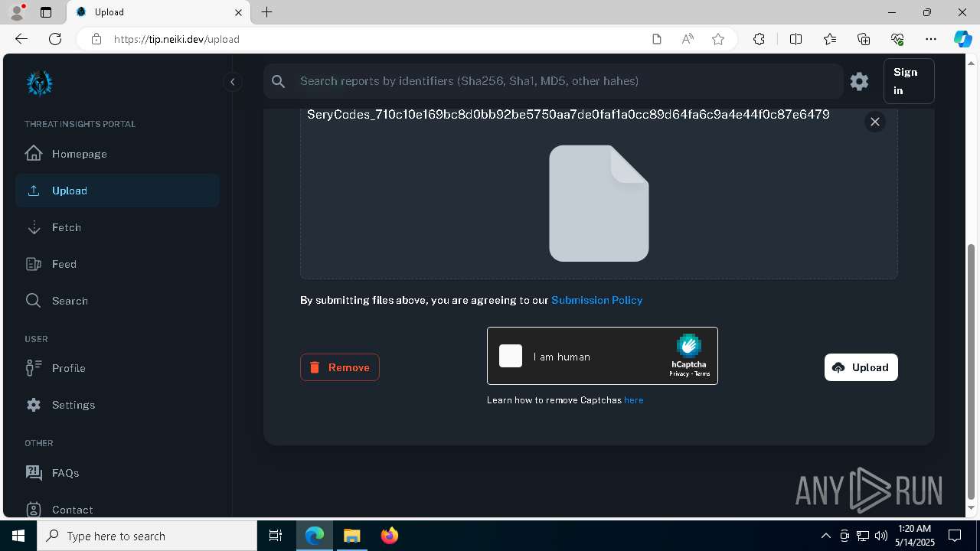
Task: Refresh the page
Action: (55, 39)
